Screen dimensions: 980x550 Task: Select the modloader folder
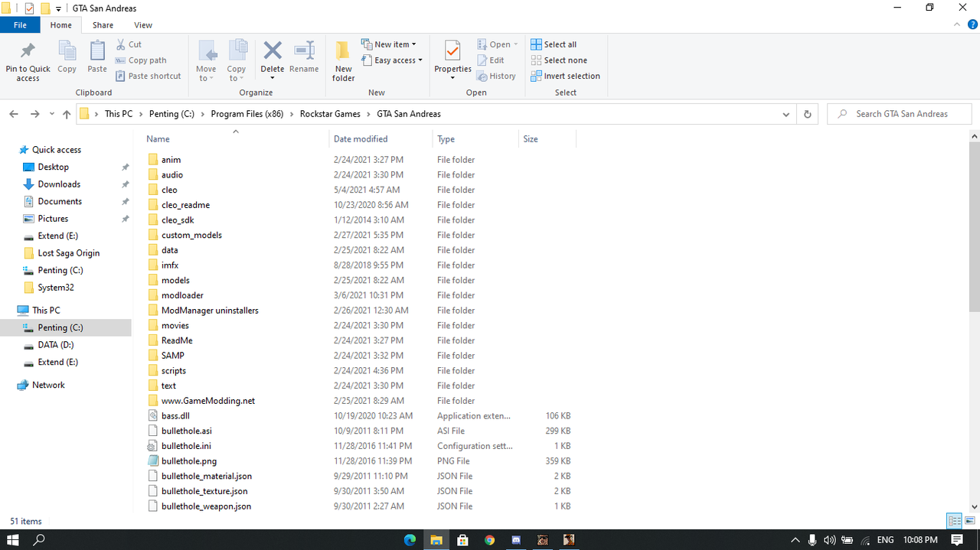182,295
